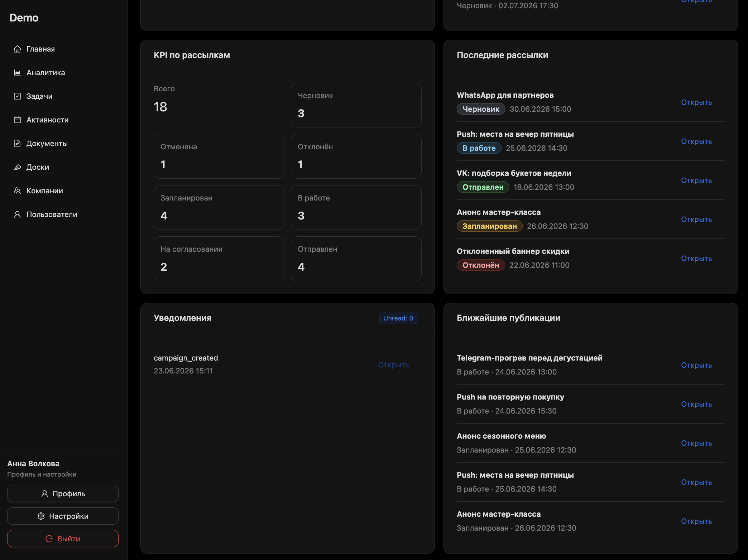748x560 pixels.
Task: Open Telegram-прогрев перед дегустацией
Action: [696, 365]
